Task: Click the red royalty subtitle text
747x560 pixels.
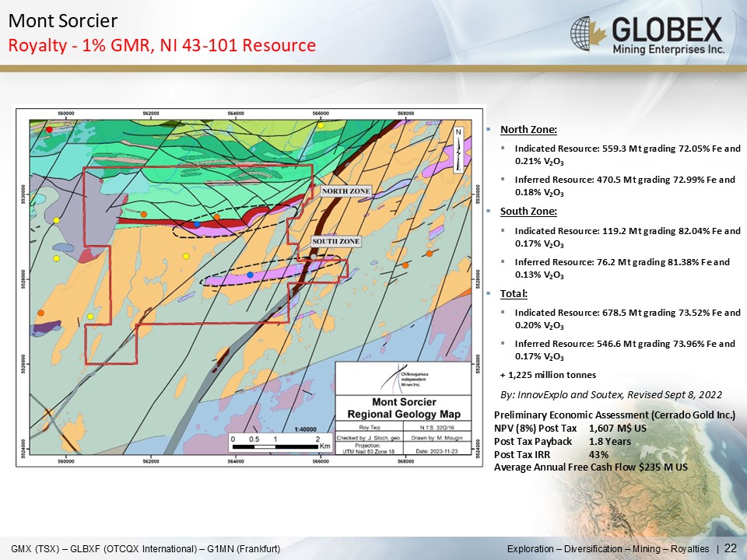Action: (x=162, y=46)
